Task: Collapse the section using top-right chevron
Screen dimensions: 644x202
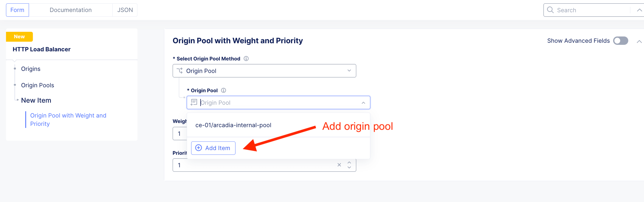Action: [639, 41]
